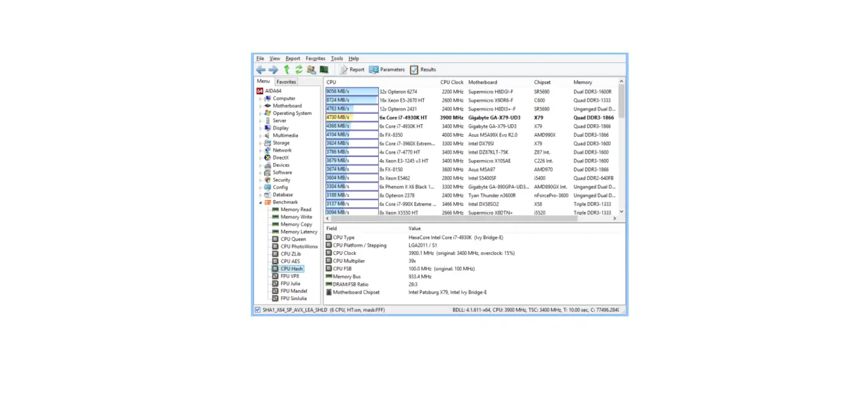The width and height of the screenshot is (868, 409).
Task: Open the File menu
Action: (x=260, y=58)
